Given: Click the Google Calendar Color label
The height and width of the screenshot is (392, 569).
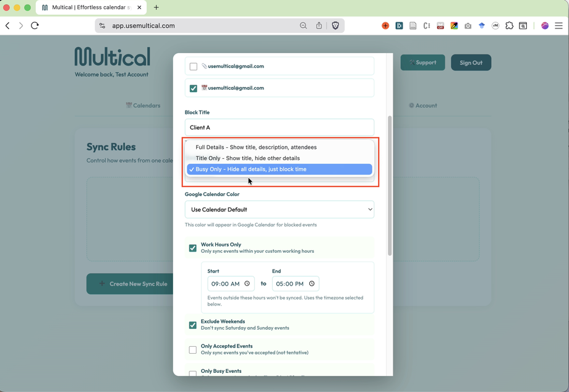Looking at the screenshot, I should click(212, 194).
